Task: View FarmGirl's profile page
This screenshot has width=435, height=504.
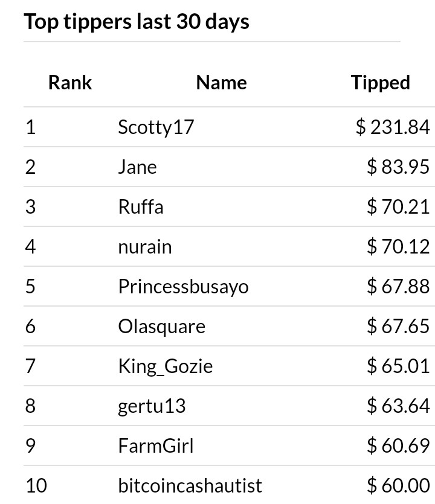Action: tap(156, 446)
